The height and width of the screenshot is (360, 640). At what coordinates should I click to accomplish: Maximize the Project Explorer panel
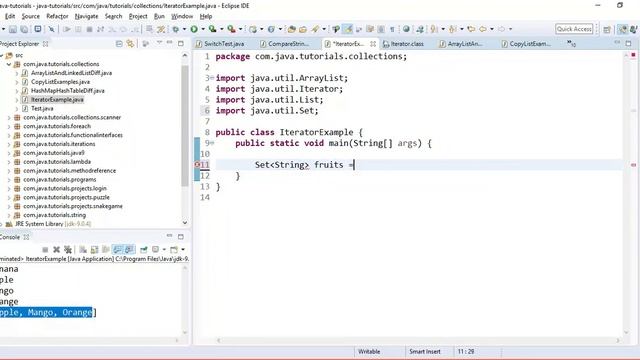click(181, 43)
